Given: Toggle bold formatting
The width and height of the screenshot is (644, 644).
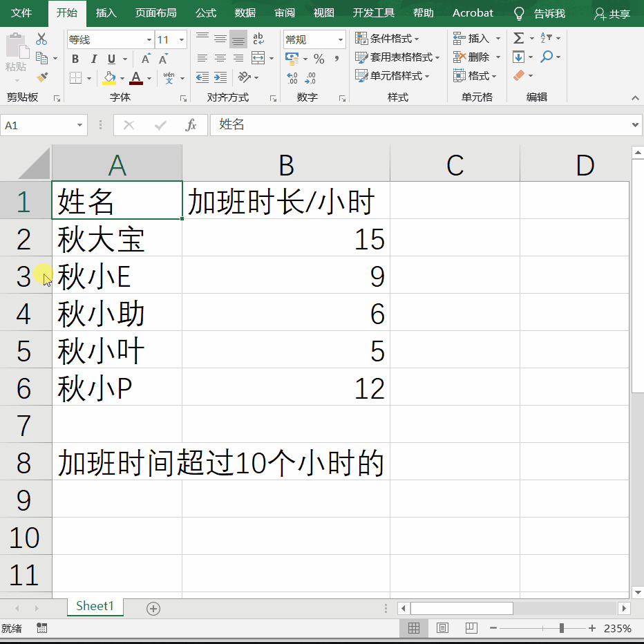Looking at the screenshot, I should [75, 59].
